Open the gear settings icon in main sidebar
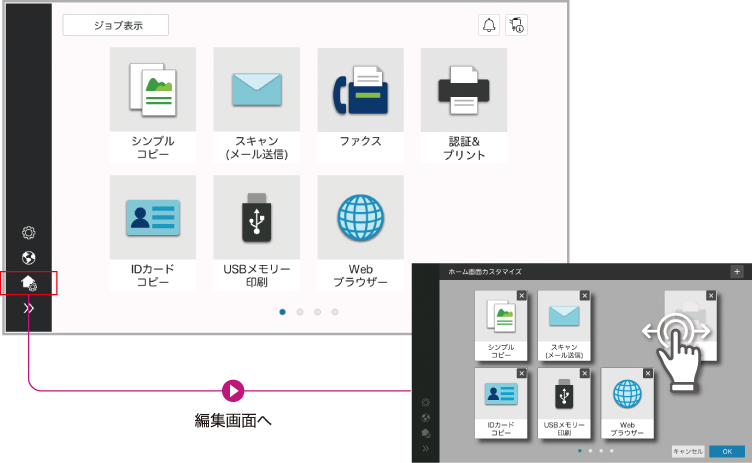This screenshot has width=752, height=463. click(29, 233)
